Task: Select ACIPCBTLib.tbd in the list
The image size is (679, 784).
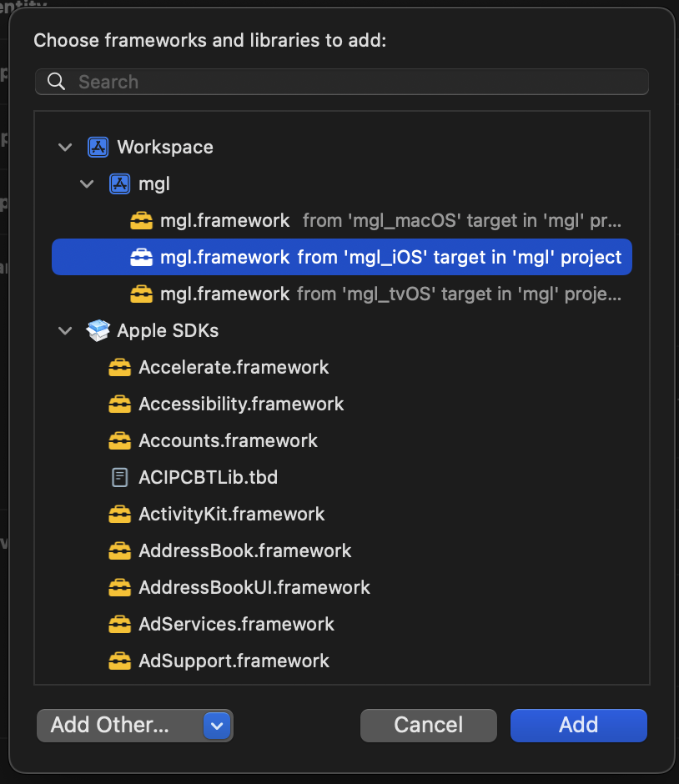Action: (342, 478)
